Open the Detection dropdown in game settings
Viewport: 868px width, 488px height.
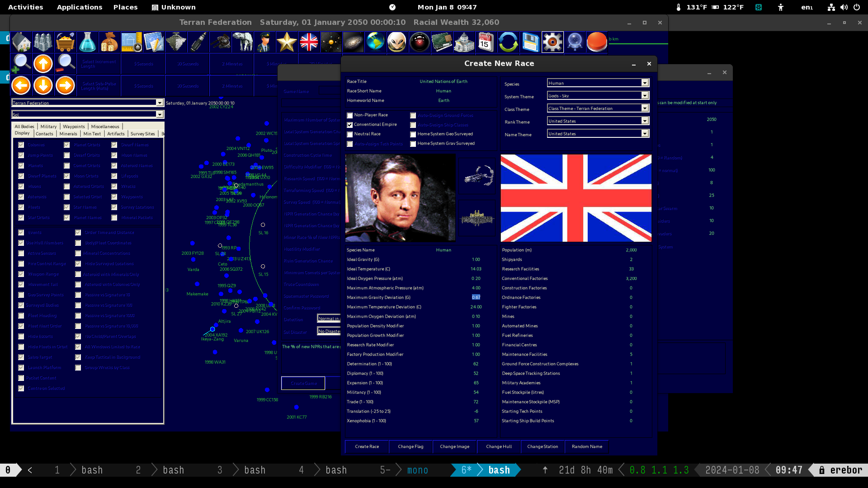pos(329,319)
